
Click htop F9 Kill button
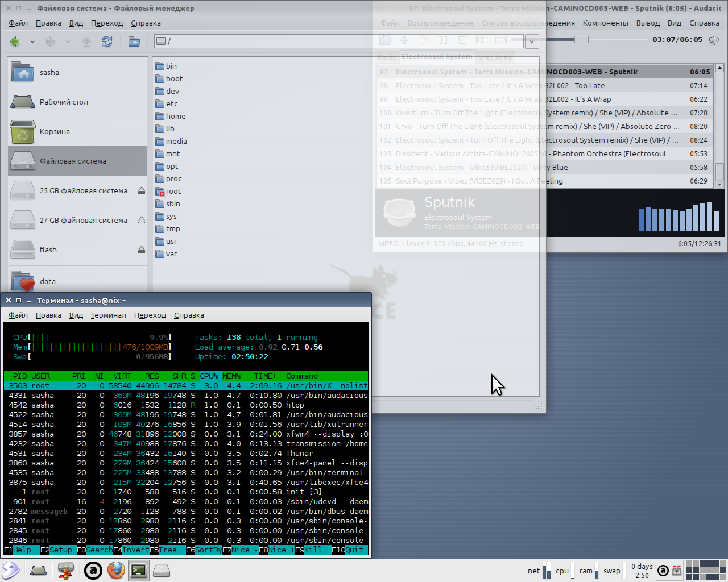pyautogui.click(x=313, y=550)
